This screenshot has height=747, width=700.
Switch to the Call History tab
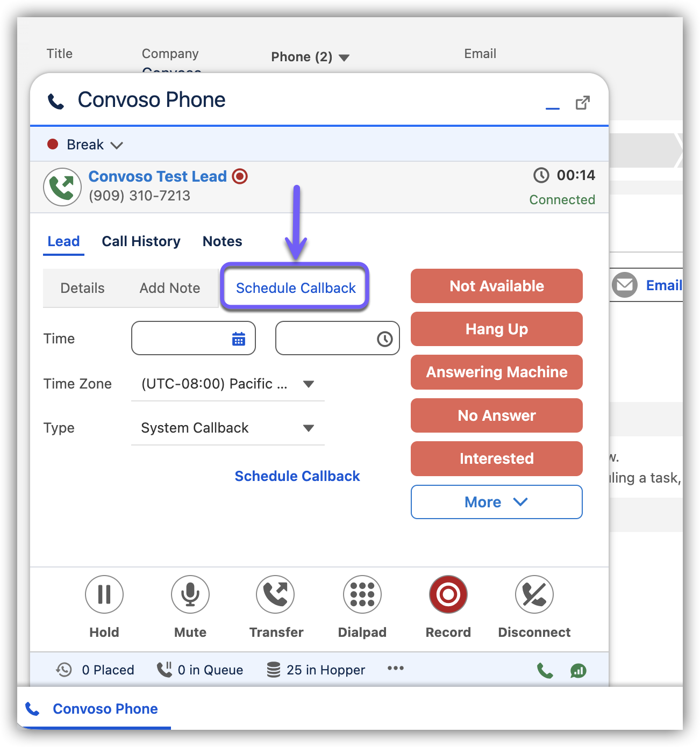click(141, 241)
